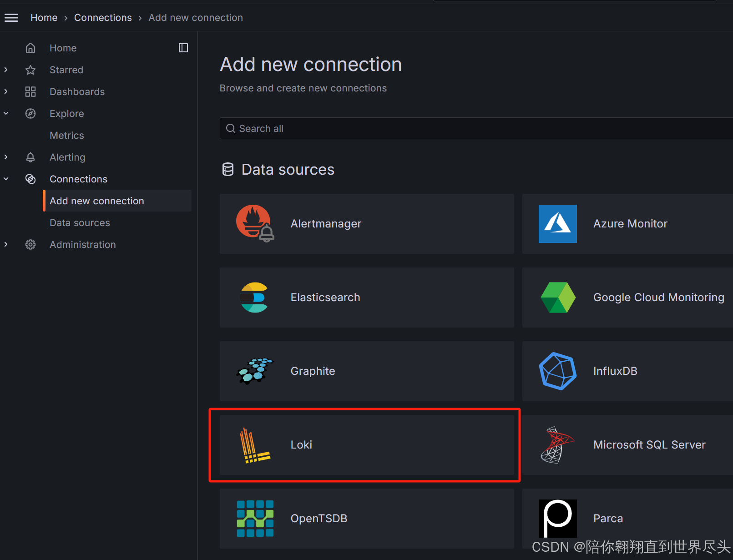The width and height of the screenshot is (733, 560).
Task: Open Administration in the sidebar
Action: pyautogui.click(x=82, y=245)
